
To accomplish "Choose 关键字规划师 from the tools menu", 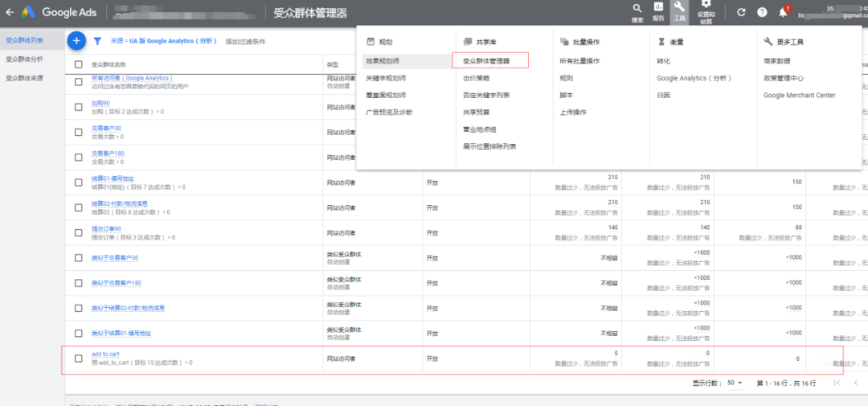I will pos(386,78).
